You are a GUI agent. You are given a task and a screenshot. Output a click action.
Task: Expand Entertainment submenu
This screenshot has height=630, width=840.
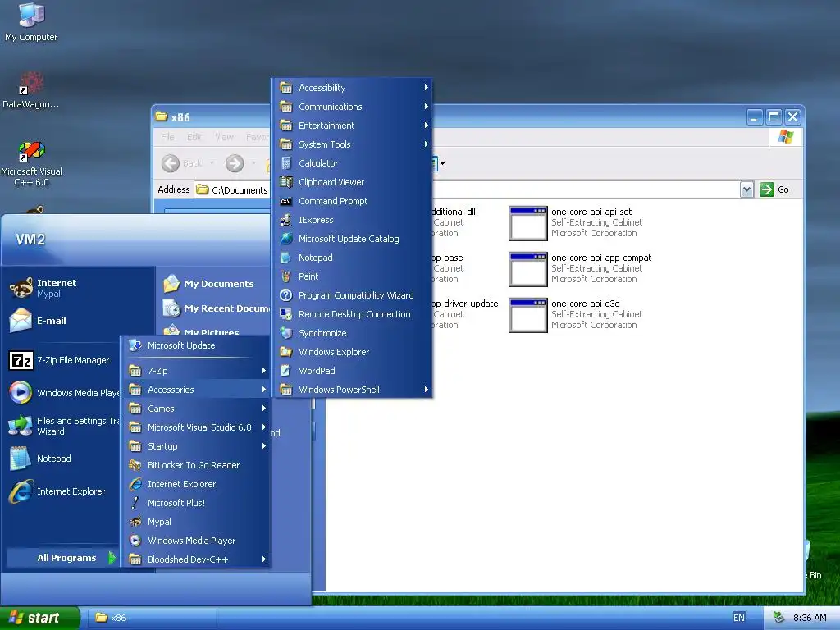tap(352, 126)
